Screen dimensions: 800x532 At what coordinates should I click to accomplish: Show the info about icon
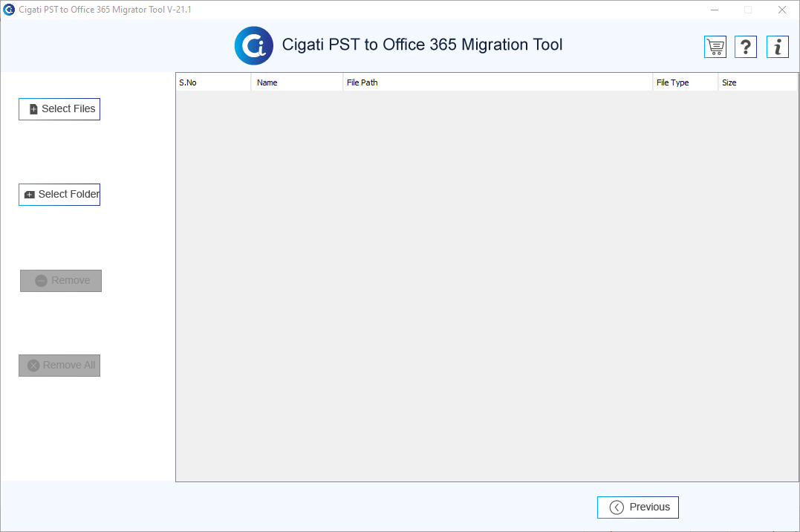pyautogui.click(x=778, y=47)
